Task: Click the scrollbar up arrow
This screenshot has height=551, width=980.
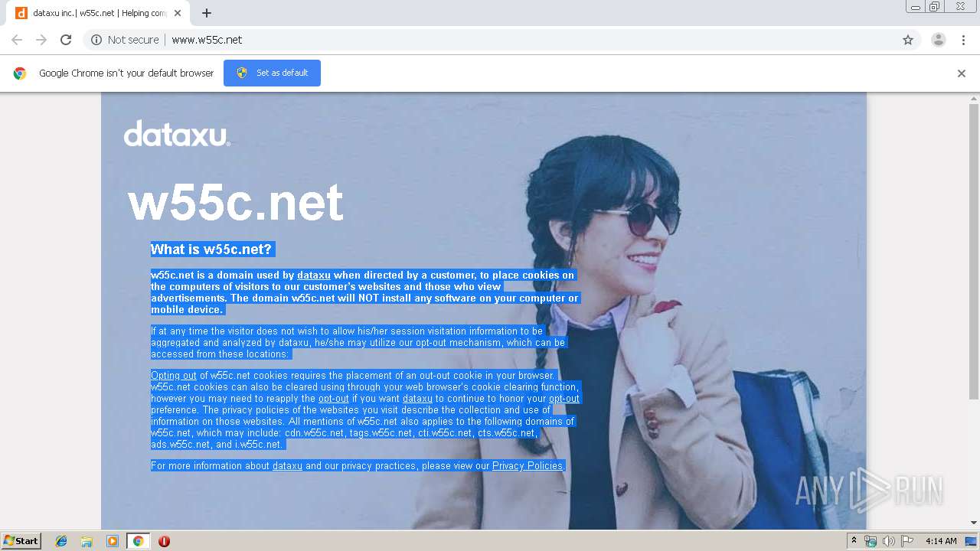Action: tap(974, 99)
